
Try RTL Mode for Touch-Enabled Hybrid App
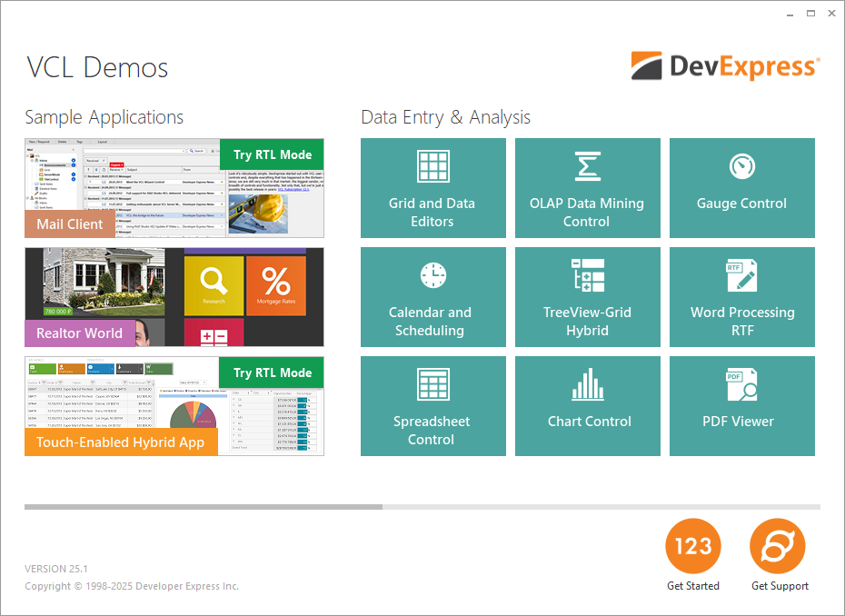tap(272, 373)
